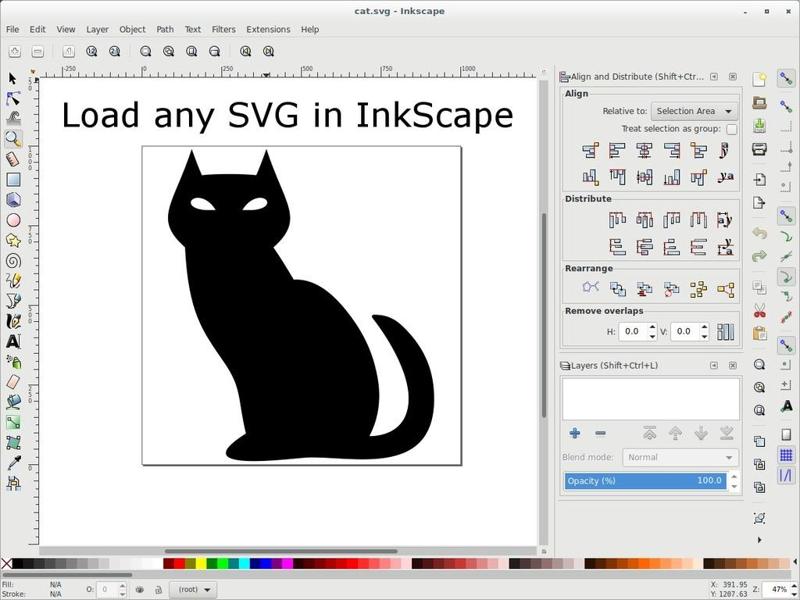Select the Gradient tool
Image resolution: width=800 pixels, height=600 pixels.
[x=13, y=422]
